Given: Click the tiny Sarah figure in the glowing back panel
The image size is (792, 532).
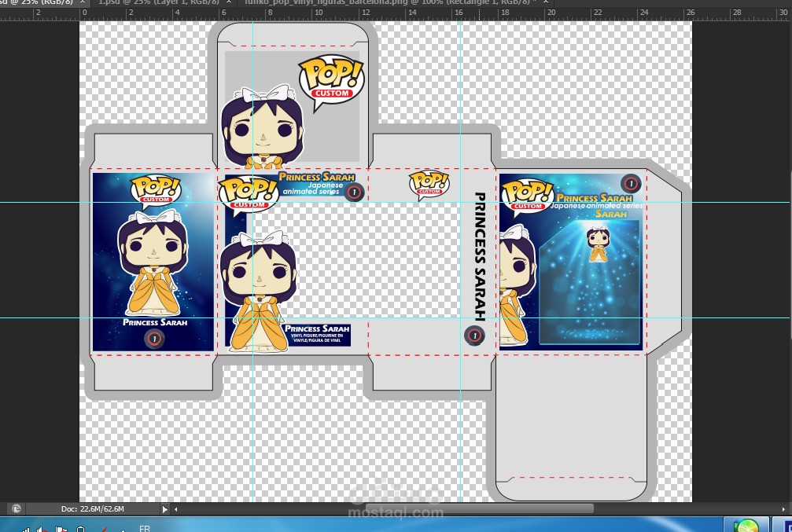Looking at the screenshot, I should point(598,244).
